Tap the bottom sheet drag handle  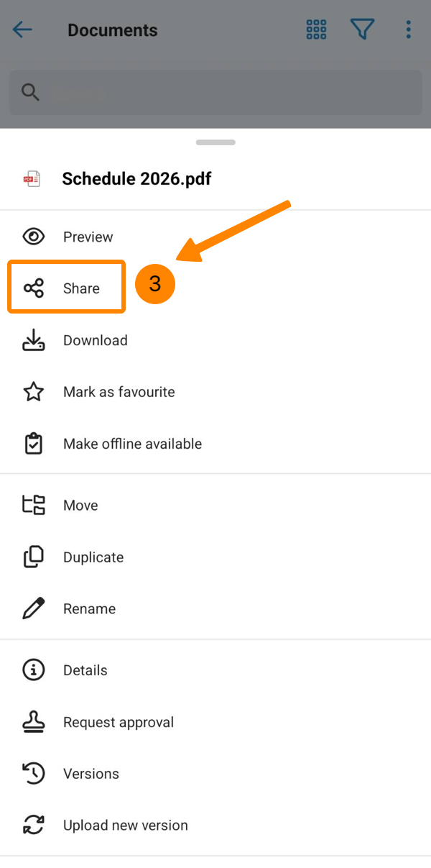click(215, 142)
